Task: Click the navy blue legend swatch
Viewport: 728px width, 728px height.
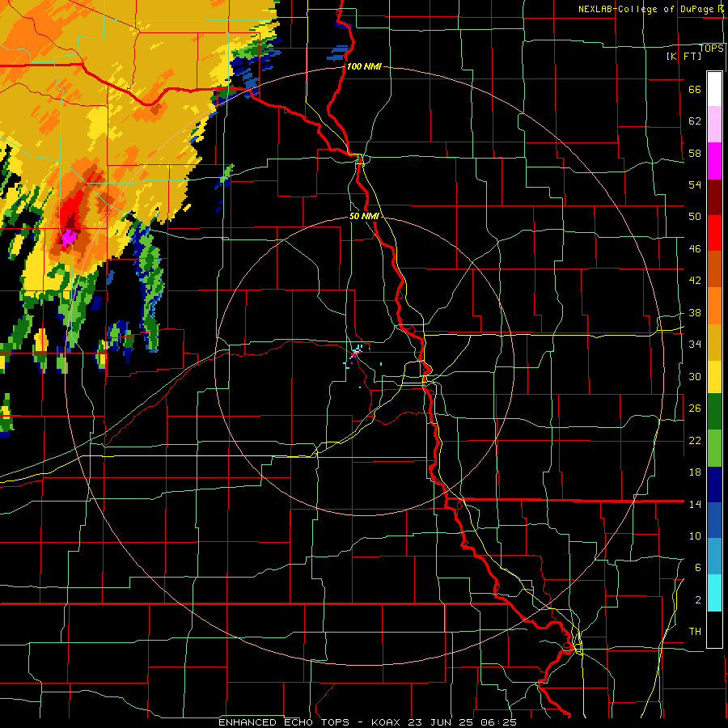Action: (714, 485)
